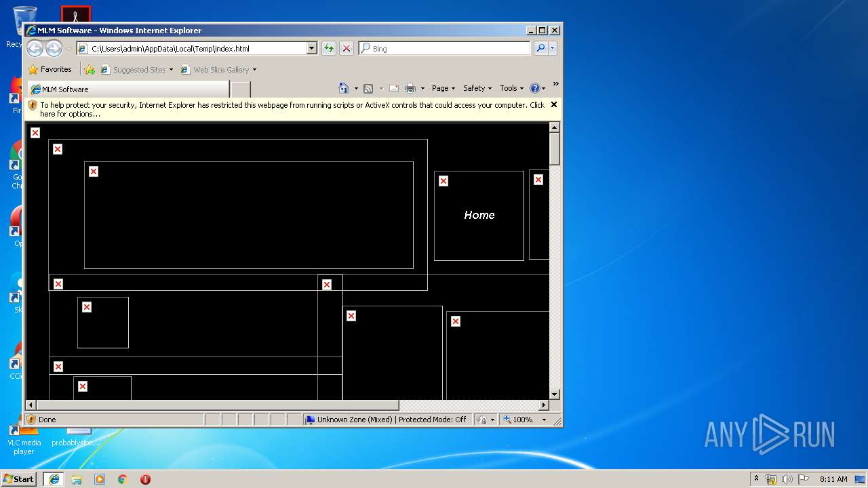Click the address bar URL field
The image size is (868, 488).
click(x=192, y=48)
